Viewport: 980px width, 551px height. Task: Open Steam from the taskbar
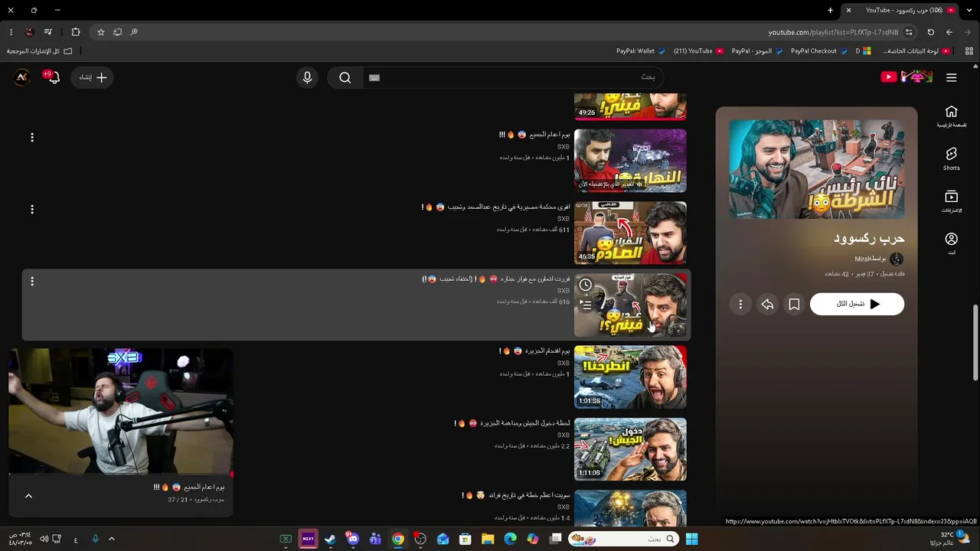(330, 539)
